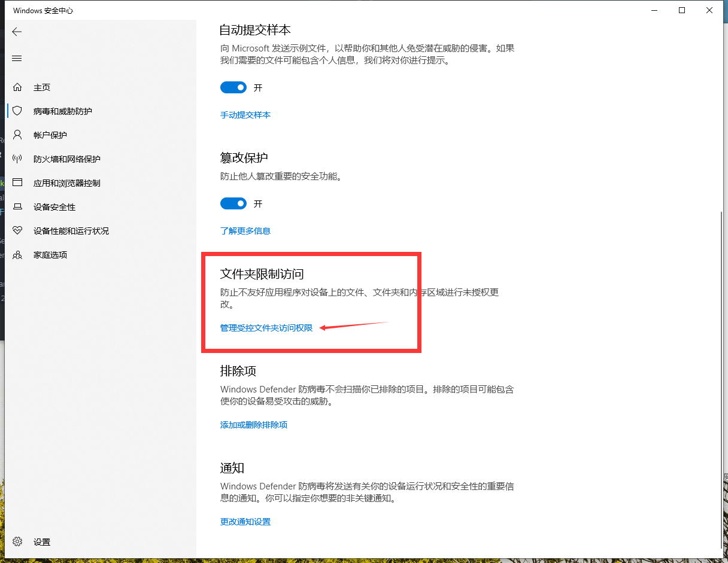Viewport: 728px width, 563px height.
Task: Open 应用和浏览器控制 section
Action: (67, 183)
